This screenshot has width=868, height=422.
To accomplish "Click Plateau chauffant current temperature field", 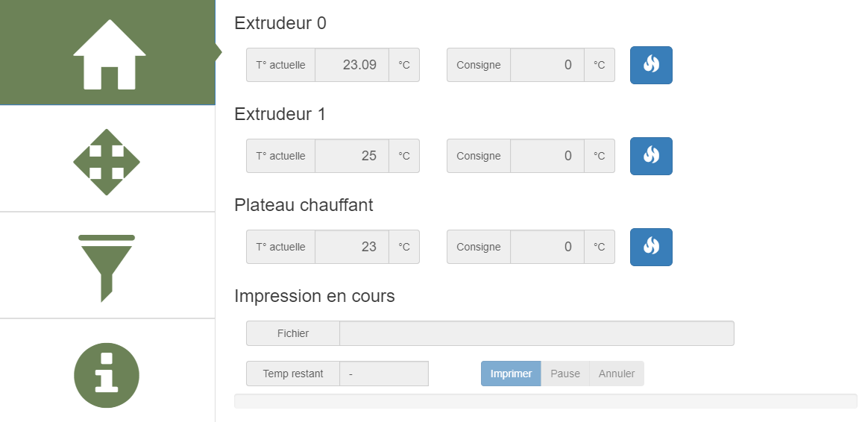I will 351,247.
